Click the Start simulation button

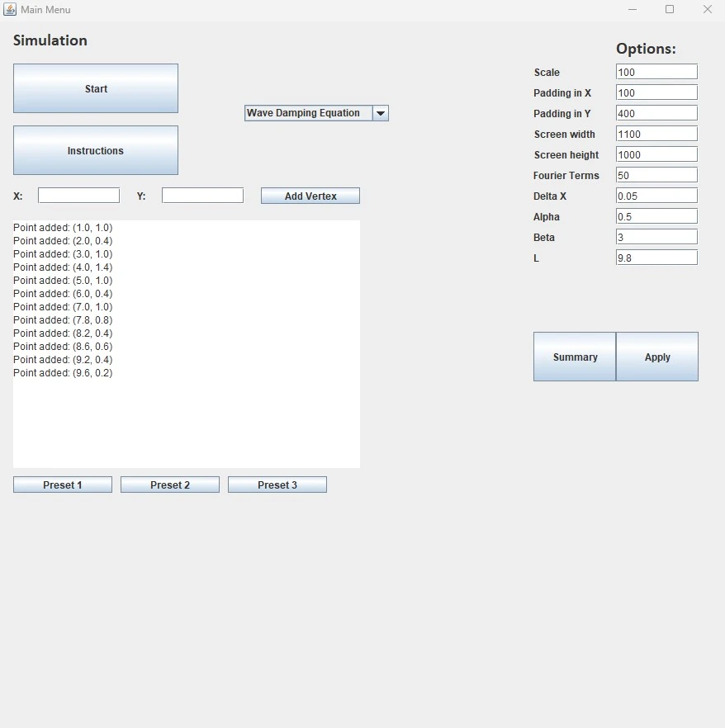click(96, 88)
